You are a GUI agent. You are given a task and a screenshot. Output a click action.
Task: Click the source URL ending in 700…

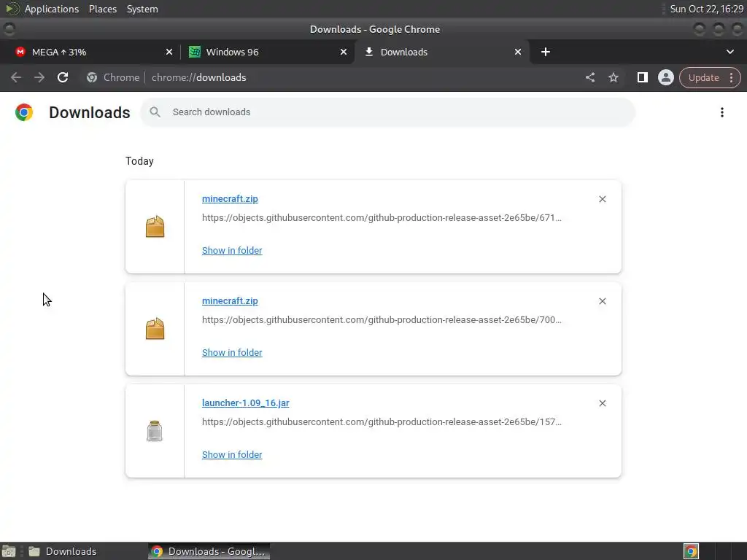click(x=382, y=319)
